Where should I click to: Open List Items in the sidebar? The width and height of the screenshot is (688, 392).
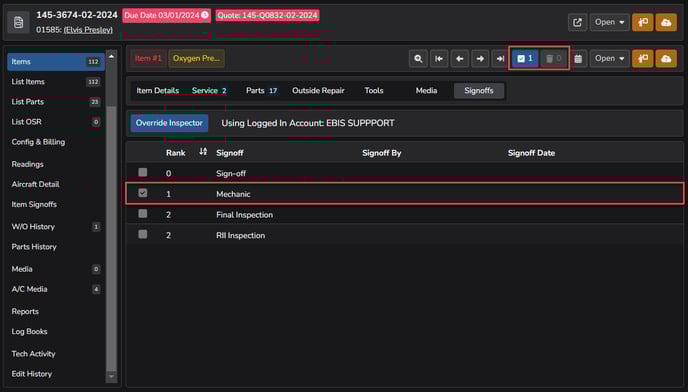pos(56,82)
